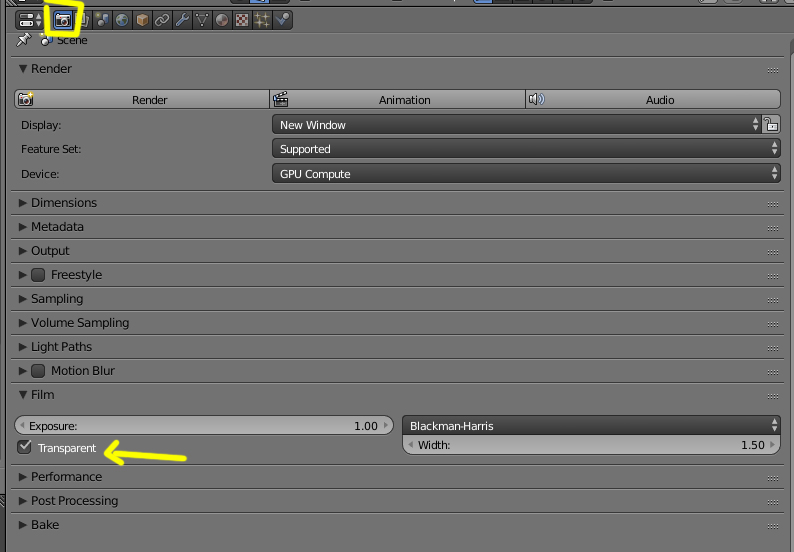The height and width of the screenshot is (552, 794).
Task: Open the Texture checkerboard tab
Action: point(242,20)
